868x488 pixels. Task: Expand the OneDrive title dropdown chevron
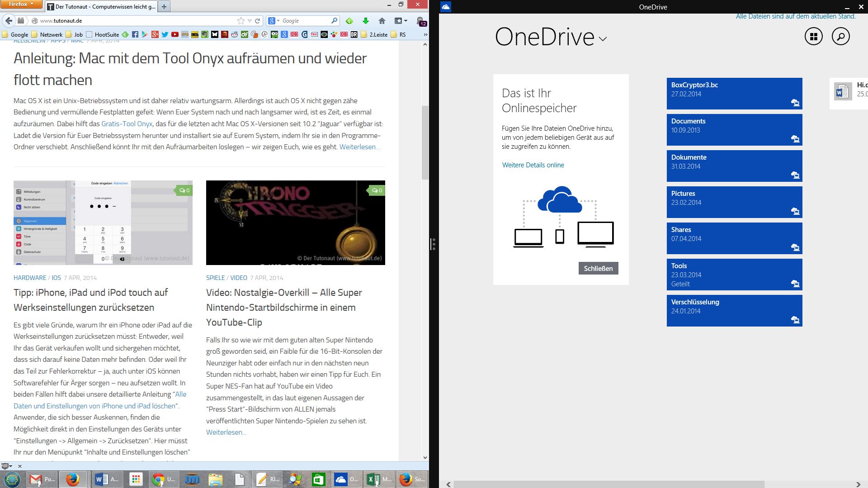603,39
